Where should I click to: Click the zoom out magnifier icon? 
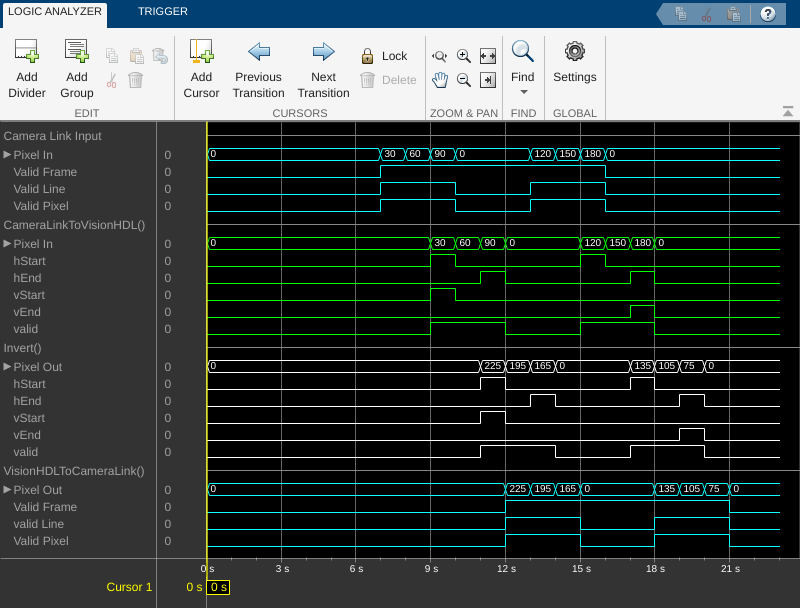coord(464,80)
